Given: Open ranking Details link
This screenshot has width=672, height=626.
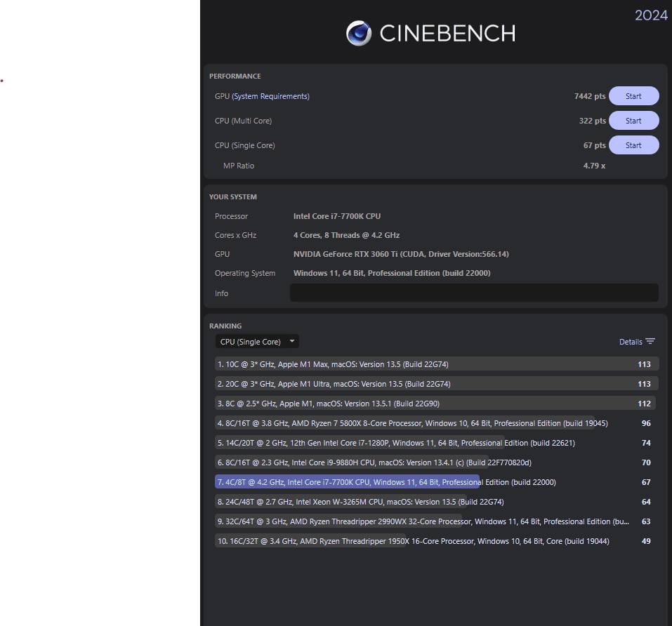Looking at the screenshot, I should [x=631, y=342].
